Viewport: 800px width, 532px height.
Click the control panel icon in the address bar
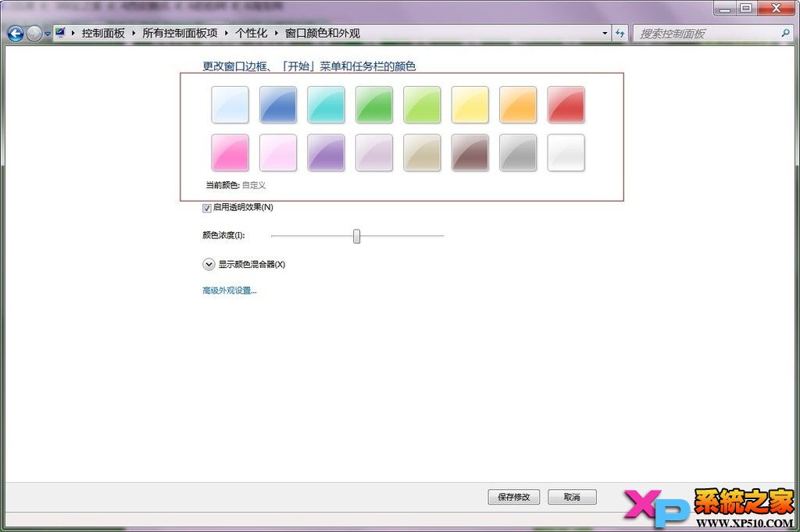[60, 34]
